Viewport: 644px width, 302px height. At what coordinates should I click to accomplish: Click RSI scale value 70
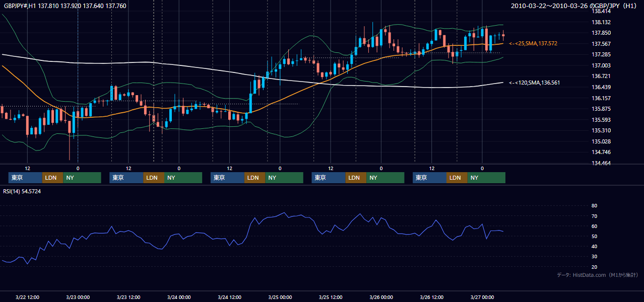point(594,216)
